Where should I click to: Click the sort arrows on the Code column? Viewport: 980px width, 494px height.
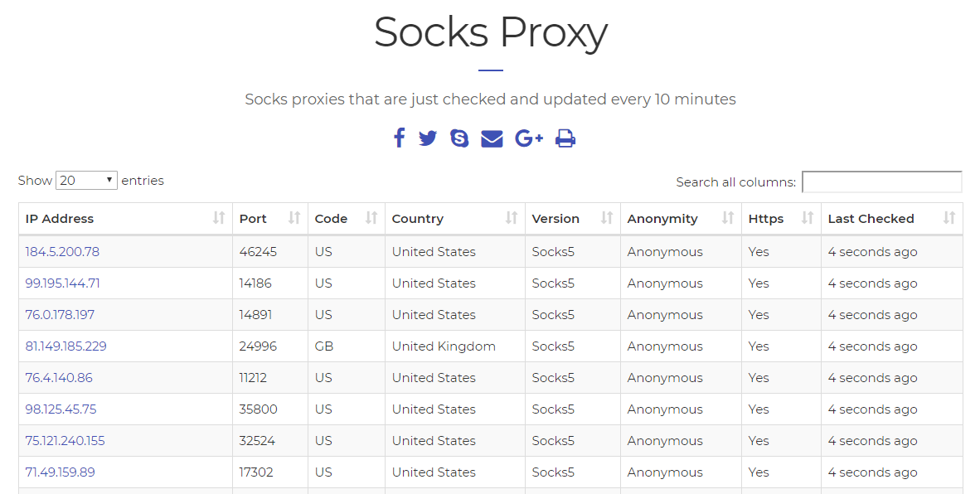pyautogui.click(x=371, y=218)
